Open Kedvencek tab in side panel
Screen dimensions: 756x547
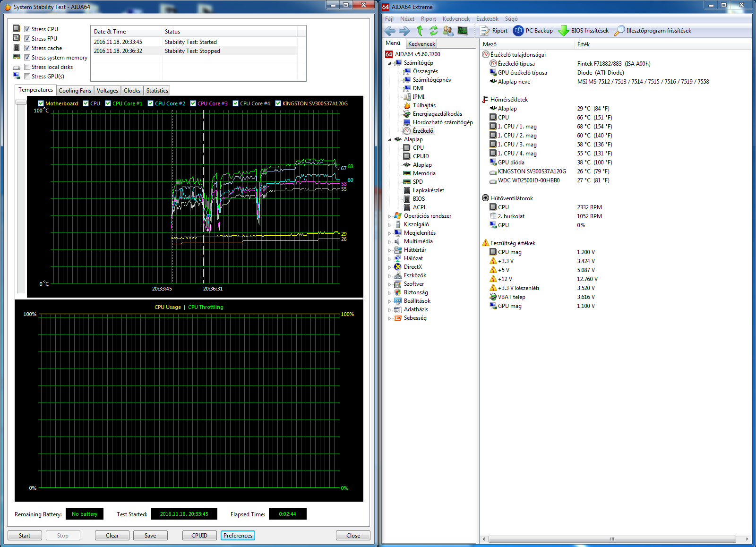click(421, 43)
